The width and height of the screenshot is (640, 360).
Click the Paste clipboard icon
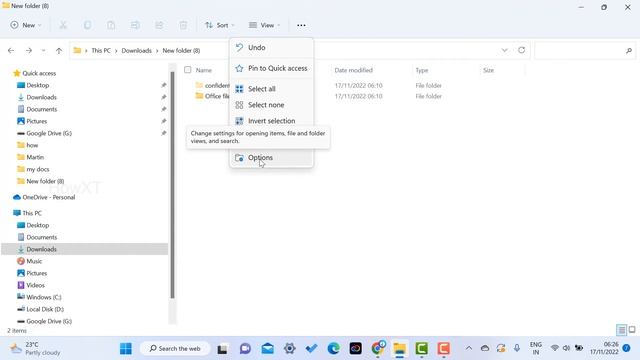[111, 25]
